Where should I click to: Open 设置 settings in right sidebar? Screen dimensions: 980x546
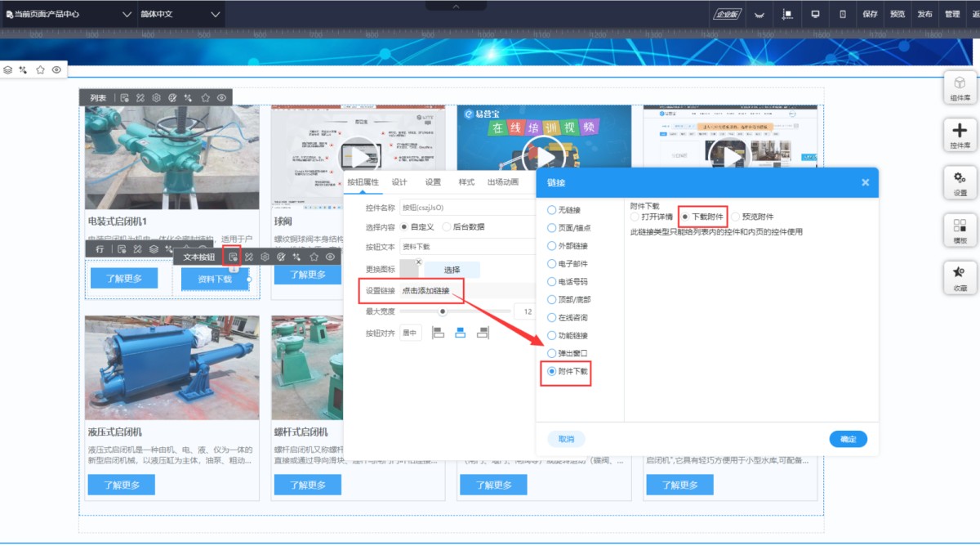[960, 182]
